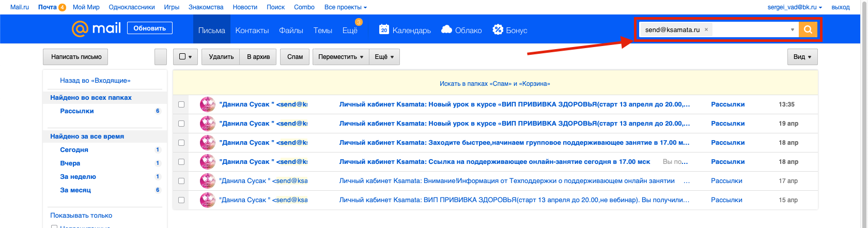
Task: Tick the checkbox for the 'Ссылка на поддерживающее' email
Action: click(x=181, y=162)
